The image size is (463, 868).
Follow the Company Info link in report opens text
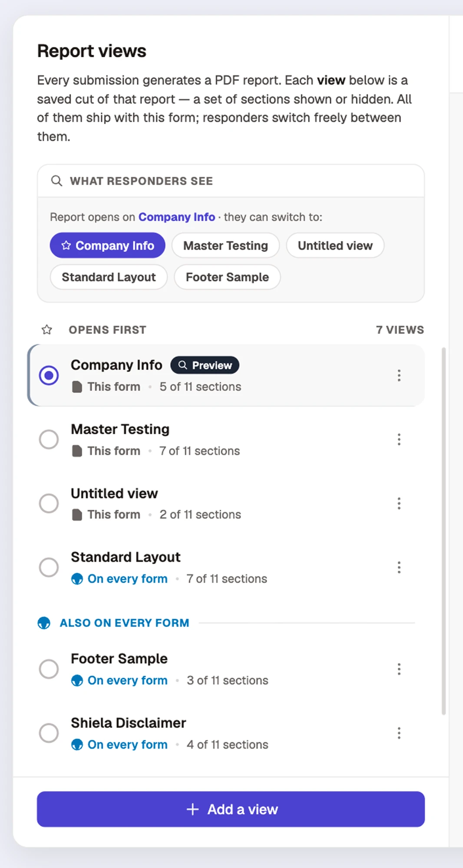click(177, 217)
